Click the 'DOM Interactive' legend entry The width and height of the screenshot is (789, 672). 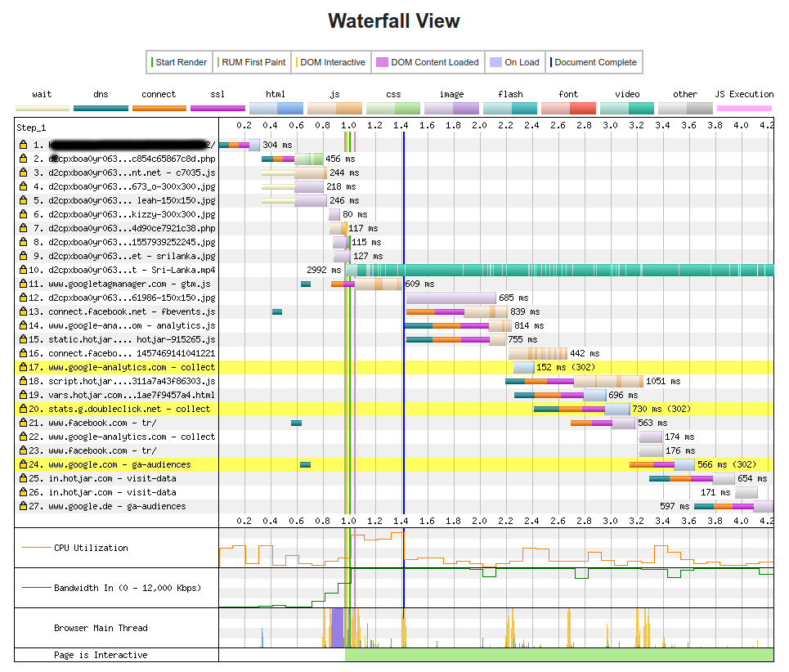[331, 62]
